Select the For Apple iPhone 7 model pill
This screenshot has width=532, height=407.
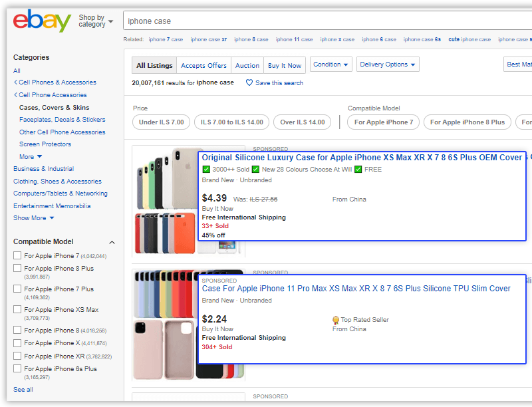(x=384, y=122)
